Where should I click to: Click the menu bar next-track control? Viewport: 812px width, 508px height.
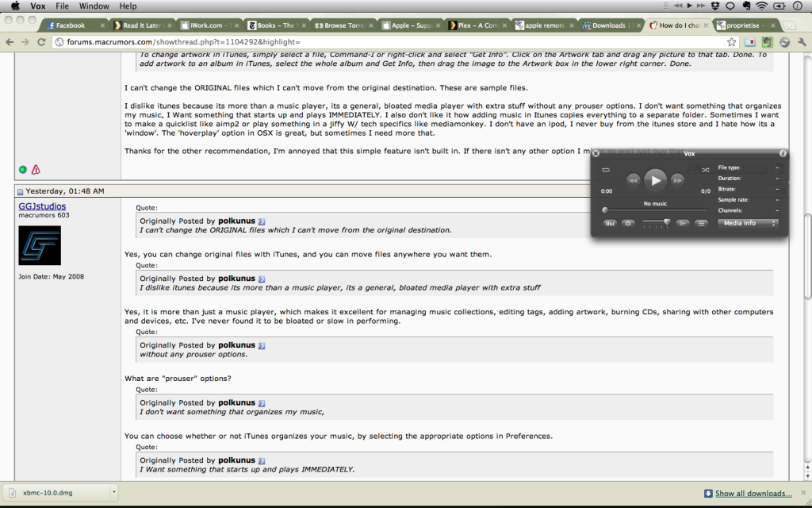point(701,6)
